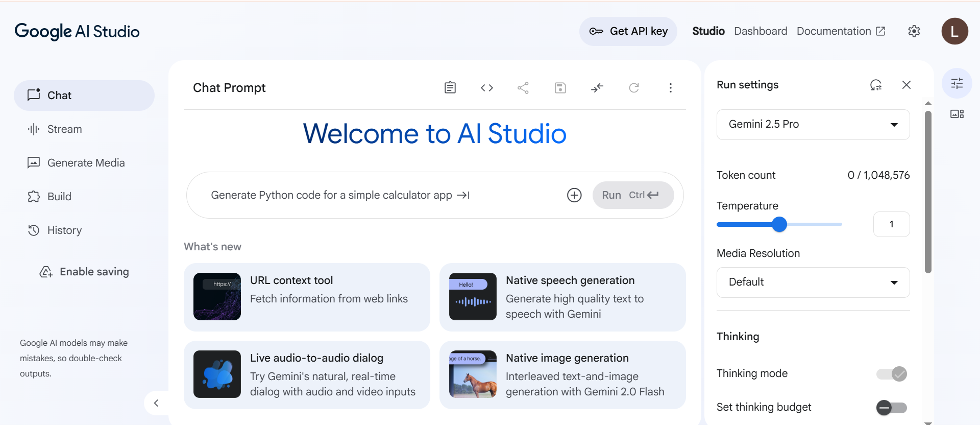Click the reset run settings icon
The height and width of the screenshot is (425, 980).
pyautogui.click(x=876, y=85)
